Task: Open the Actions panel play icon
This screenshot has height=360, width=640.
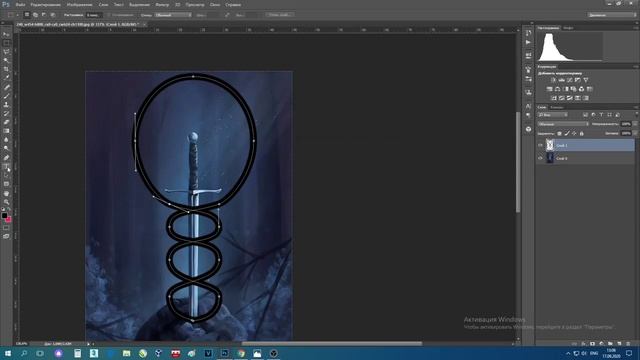Action: click(529, 42)
